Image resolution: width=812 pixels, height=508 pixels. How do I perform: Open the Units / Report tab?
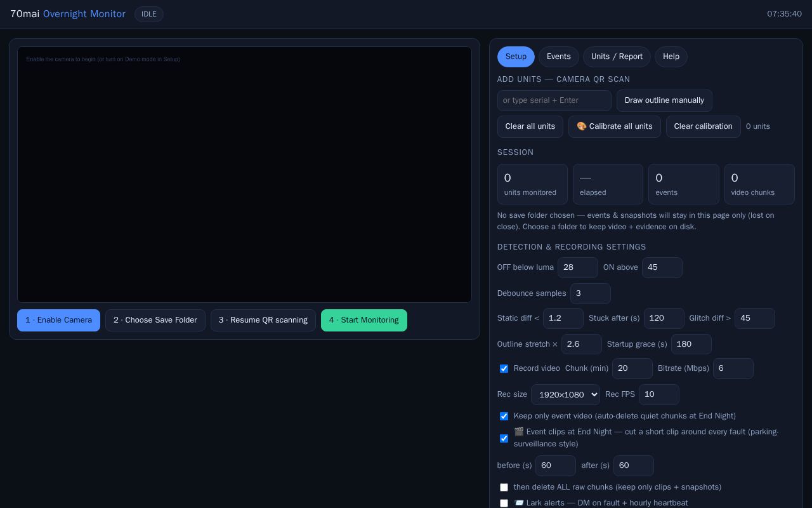click(617, 57)
